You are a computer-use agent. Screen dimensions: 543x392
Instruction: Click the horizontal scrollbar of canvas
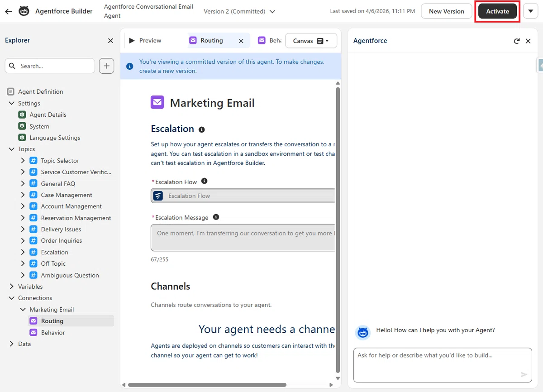coord(207,385)
